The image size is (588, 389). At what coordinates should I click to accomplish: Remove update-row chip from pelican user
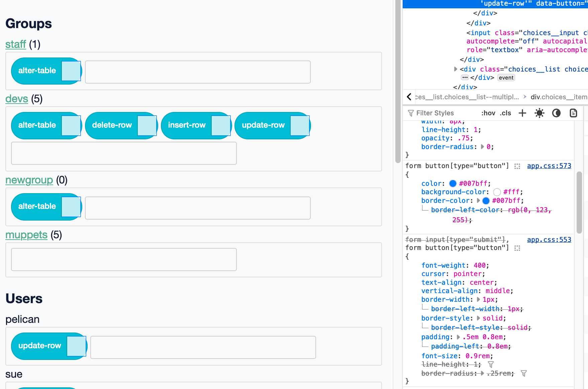tap(77, 346)
